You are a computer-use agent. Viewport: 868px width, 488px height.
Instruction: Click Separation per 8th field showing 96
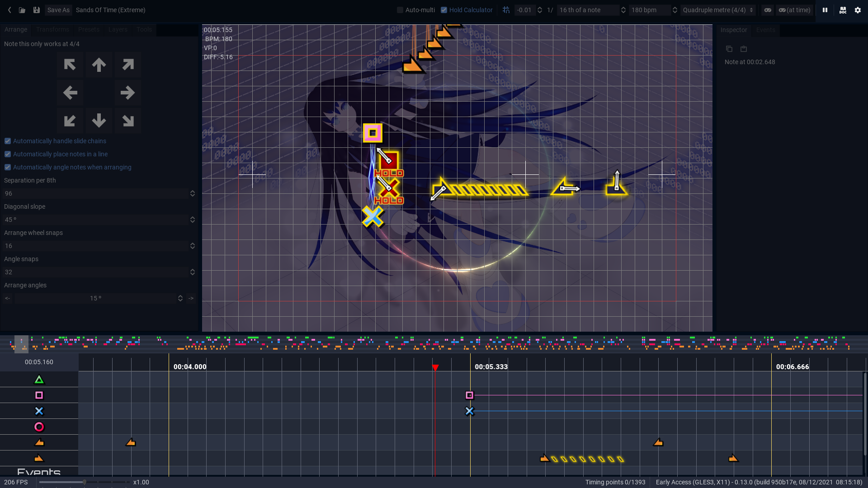(x=95, y=193)
